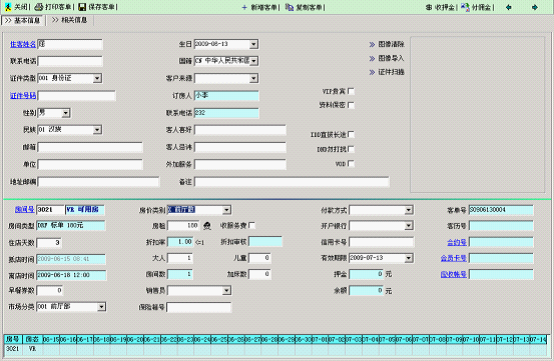The width and height of the screenshot is (554, 361).
Task: Click the 关闭 close icon in toolbar
Action: [x=8, y=7]
